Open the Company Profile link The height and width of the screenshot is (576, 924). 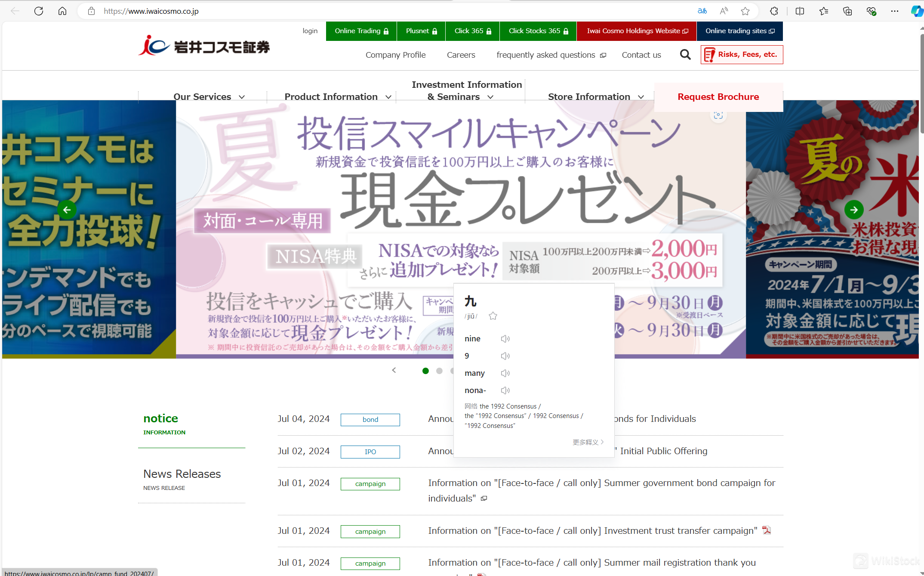click(395, 55)
